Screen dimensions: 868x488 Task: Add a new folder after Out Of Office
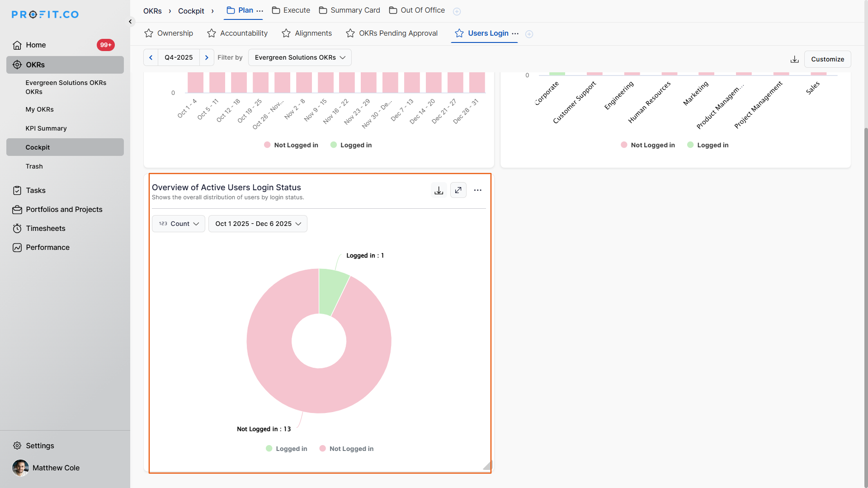click(x=457, y=11)
